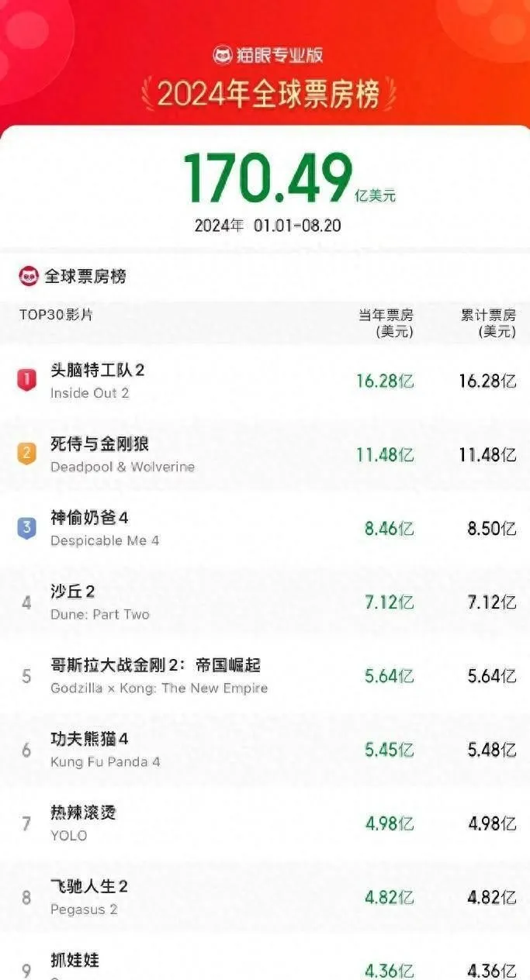Click the 170.49 total box office figure

(268, 179)
